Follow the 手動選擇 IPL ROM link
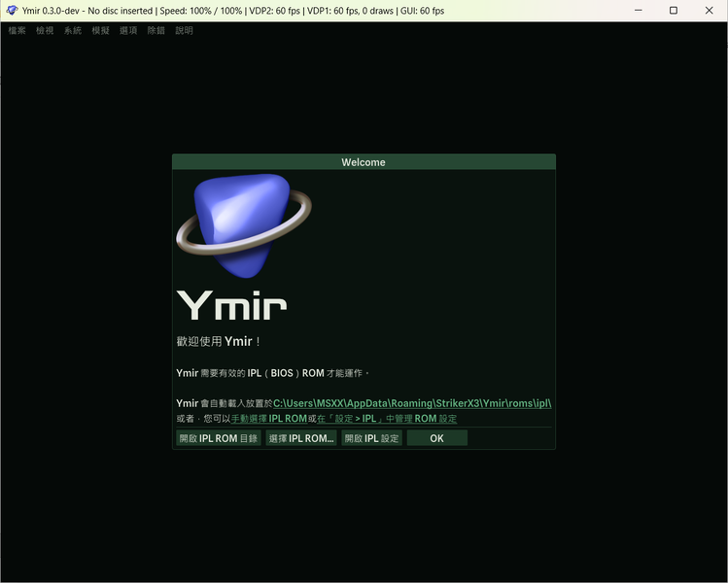The width and height of the screenshot is (728, 583). pos(269,419)
